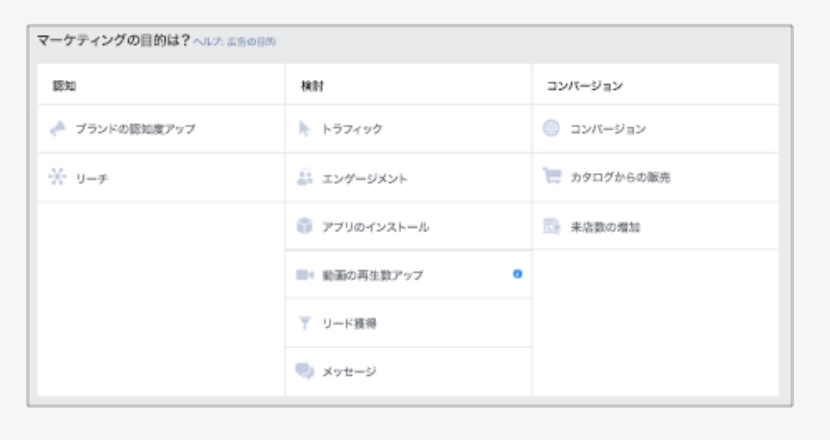Viewport: 830px width, 440px height.
Task: Click the people icon for エンゲージメント
Action: (305, 178)
